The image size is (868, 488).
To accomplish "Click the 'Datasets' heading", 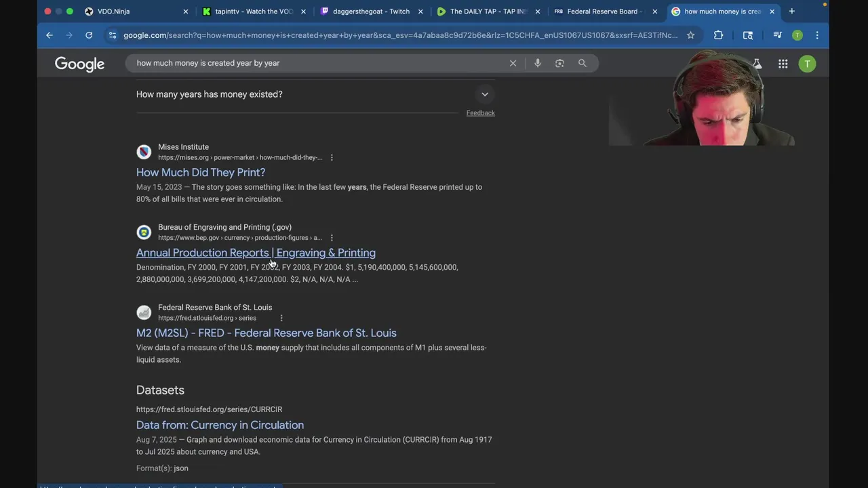I will click(x=160, y=390).
